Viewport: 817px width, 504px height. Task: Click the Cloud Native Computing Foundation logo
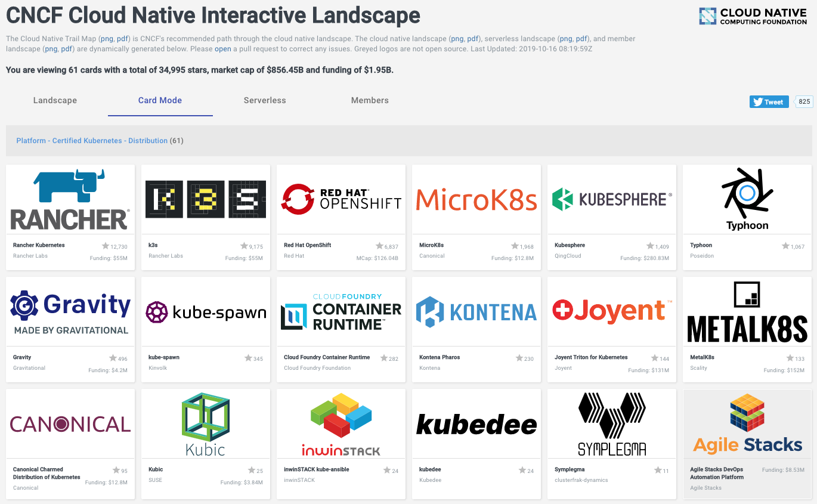point(753,17)
